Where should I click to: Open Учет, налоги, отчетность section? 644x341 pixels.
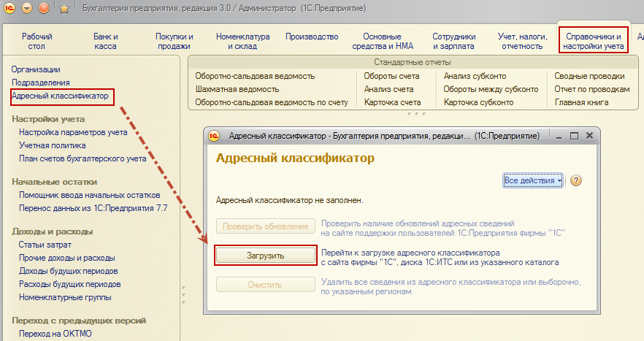pyautogui.click(x=523, y=41)
